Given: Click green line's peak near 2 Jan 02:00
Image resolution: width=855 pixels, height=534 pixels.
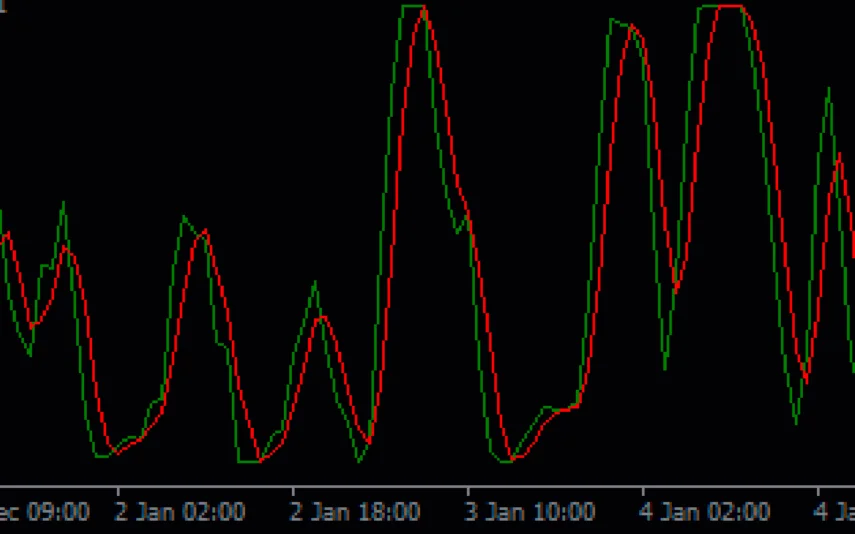Looking at the screenshot, I should click(x=183, y=216).
